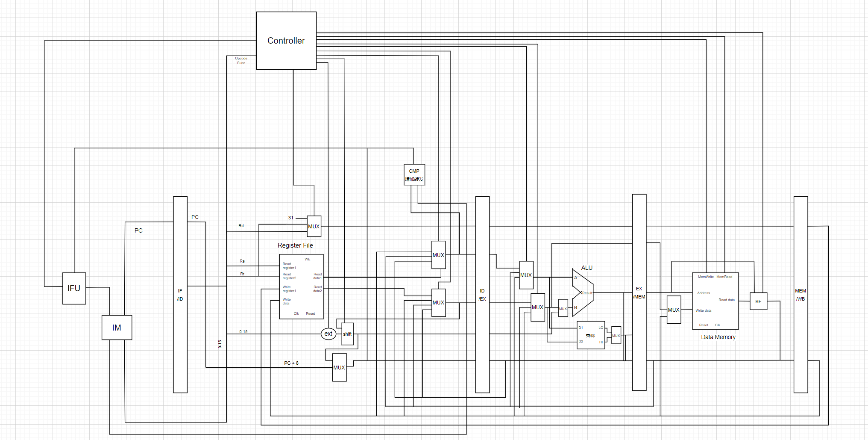Select the IM instruction memory block
The width and height of the screenshot is (868, 440).
point(117,328)
